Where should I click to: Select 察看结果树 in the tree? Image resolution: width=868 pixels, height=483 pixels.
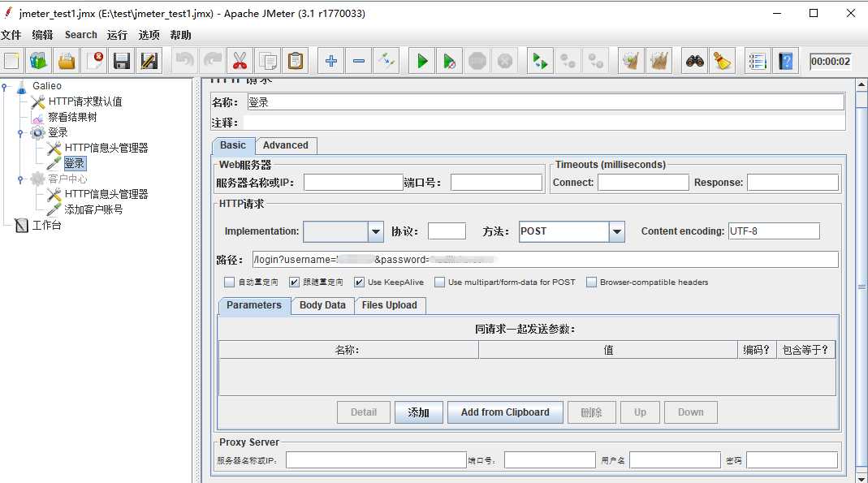coord(72,117)
